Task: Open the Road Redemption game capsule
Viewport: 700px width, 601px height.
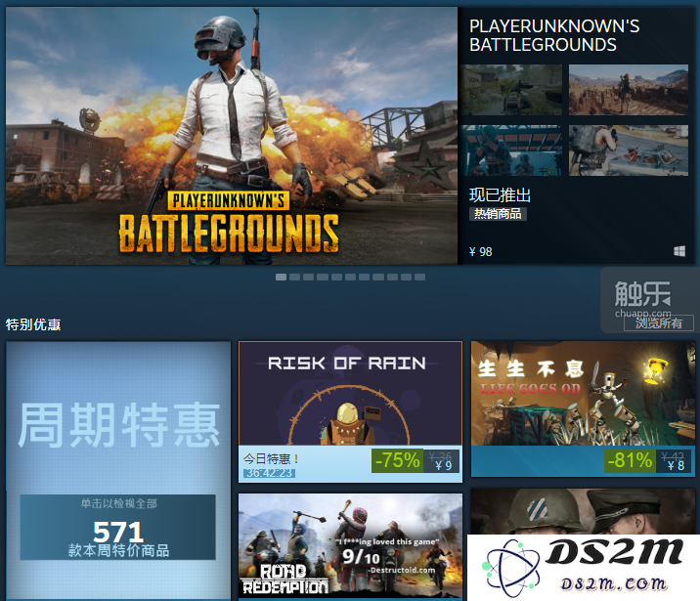Action: point(350,546)
